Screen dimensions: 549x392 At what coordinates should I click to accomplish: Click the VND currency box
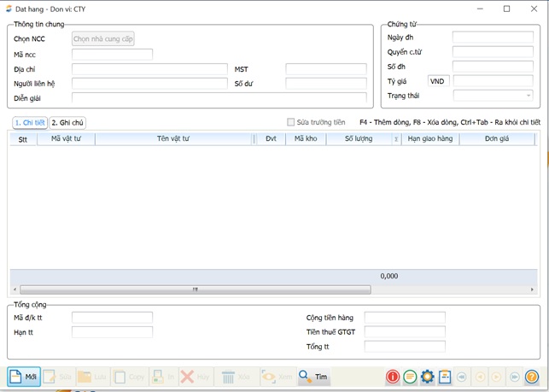tap(438, 81)
